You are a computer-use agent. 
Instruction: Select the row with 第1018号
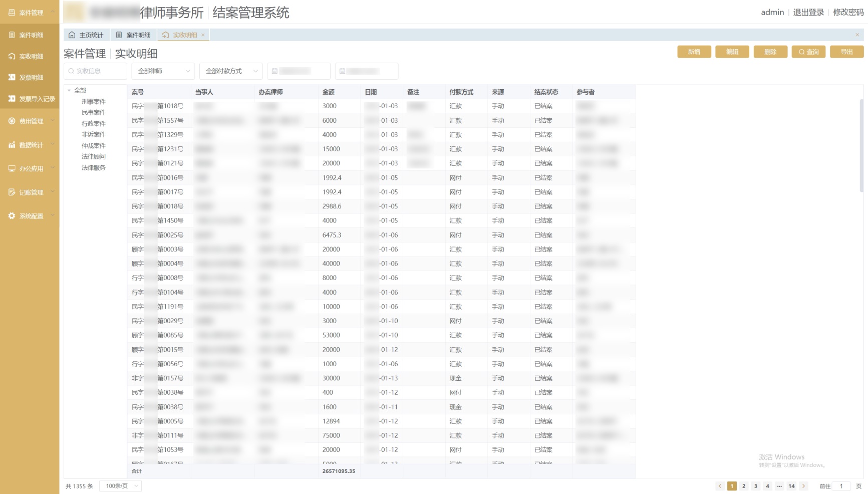(x=381, y=106)
